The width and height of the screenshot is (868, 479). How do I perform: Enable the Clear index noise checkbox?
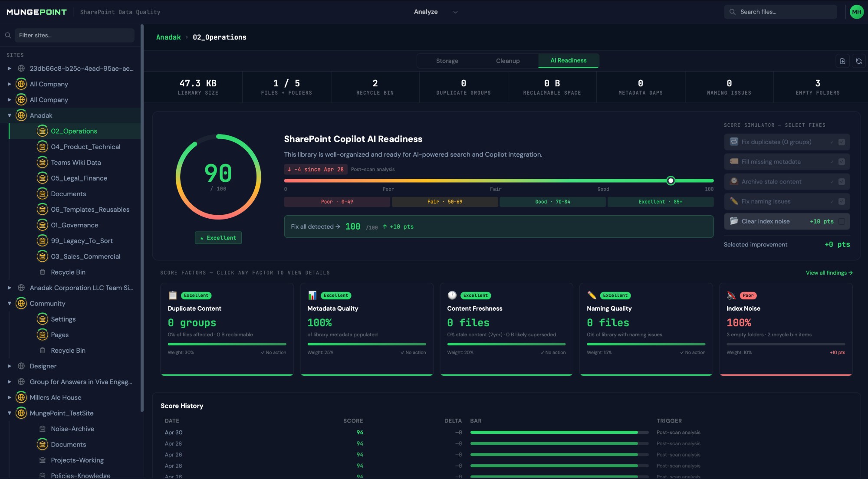coord(842,221)
